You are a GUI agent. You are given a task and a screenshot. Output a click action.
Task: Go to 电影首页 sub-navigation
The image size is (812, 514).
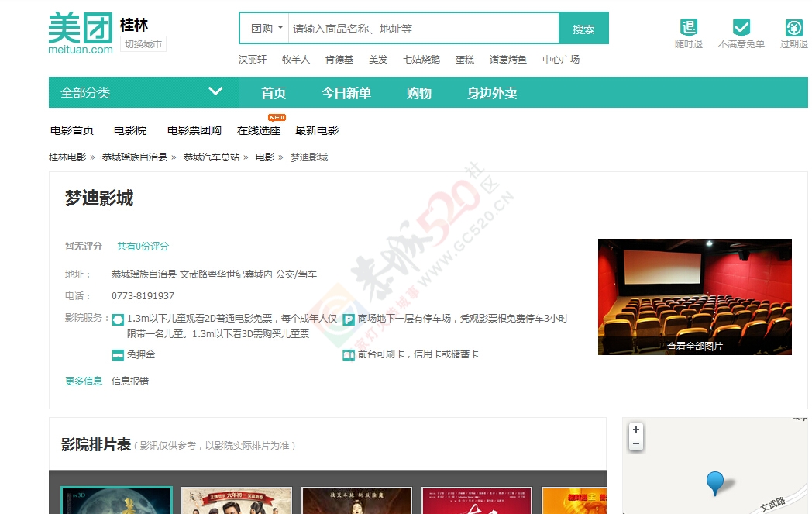coord(72,130)
